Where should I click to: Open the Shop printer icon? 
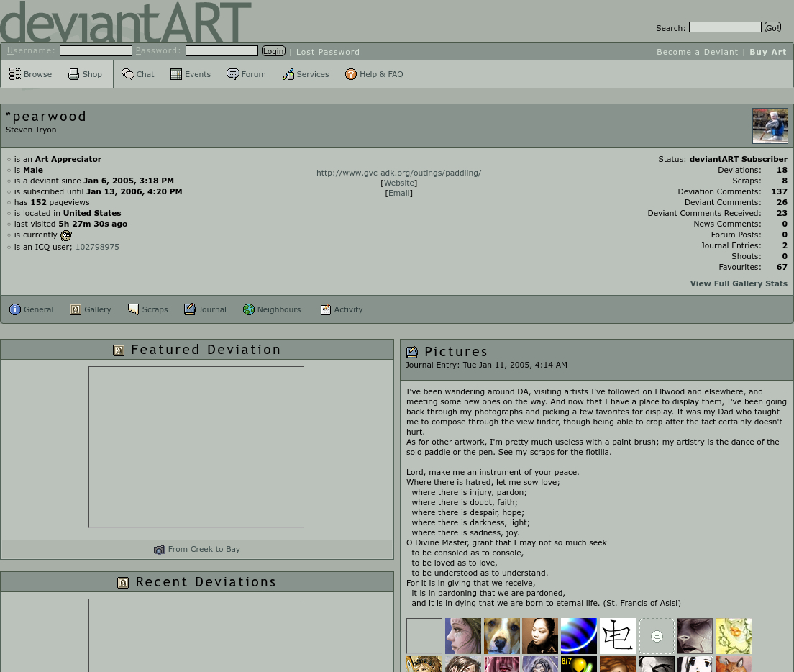click(73, 74)
